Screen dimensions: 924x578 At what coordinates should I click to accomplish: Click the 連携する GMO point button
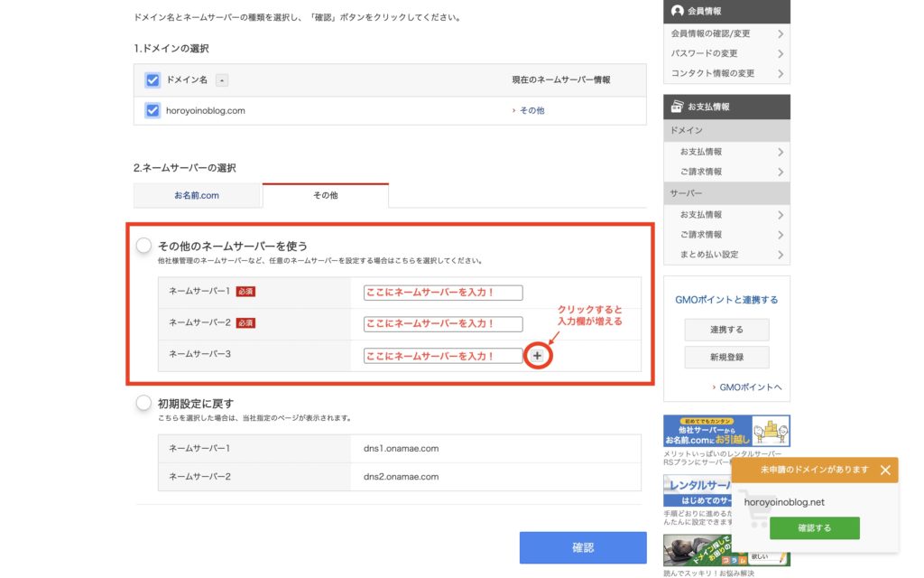pos(726,330)
